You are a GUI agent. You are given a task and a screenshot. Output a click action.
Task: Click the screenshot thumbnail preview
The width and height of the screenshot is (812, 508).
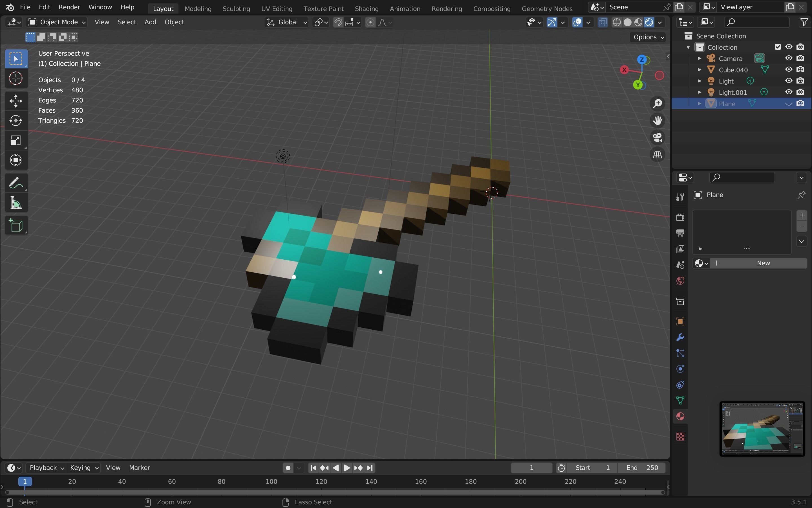click(x=762, y=429)
